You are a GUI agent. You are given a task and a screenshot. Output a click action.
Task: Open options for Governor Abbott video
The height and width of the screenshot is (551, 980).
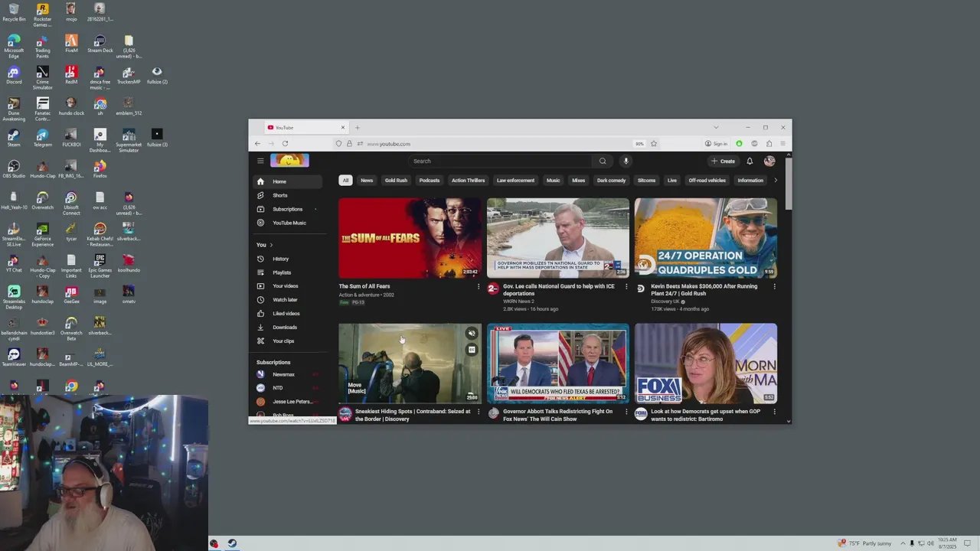(626, 412)
